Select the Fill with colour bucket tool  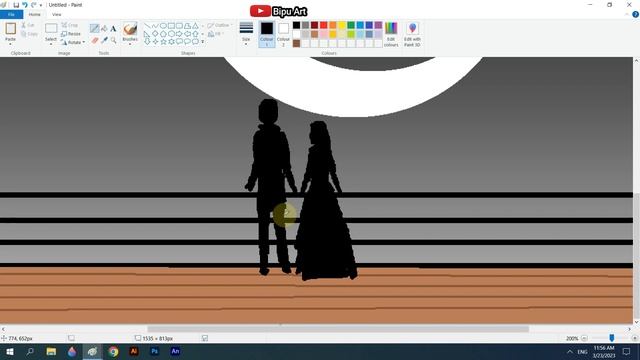[104, 28]
